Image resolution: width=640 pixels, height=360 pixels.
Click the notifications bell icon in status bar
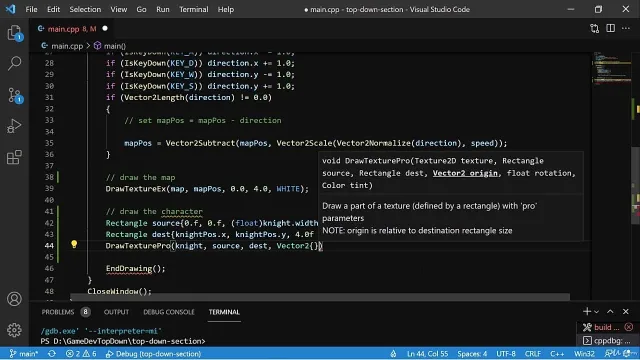tap(628, 353)
